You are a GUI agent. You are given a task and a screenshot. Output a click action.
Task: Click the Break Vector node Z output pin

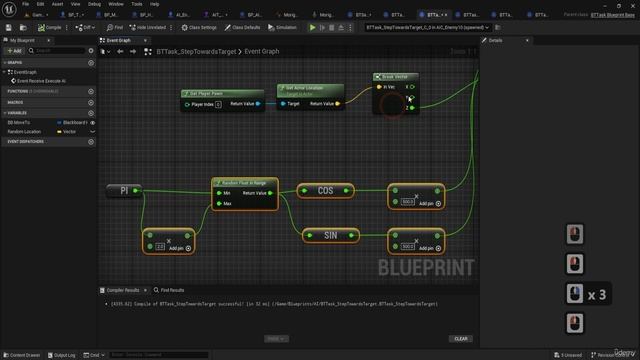412,108
